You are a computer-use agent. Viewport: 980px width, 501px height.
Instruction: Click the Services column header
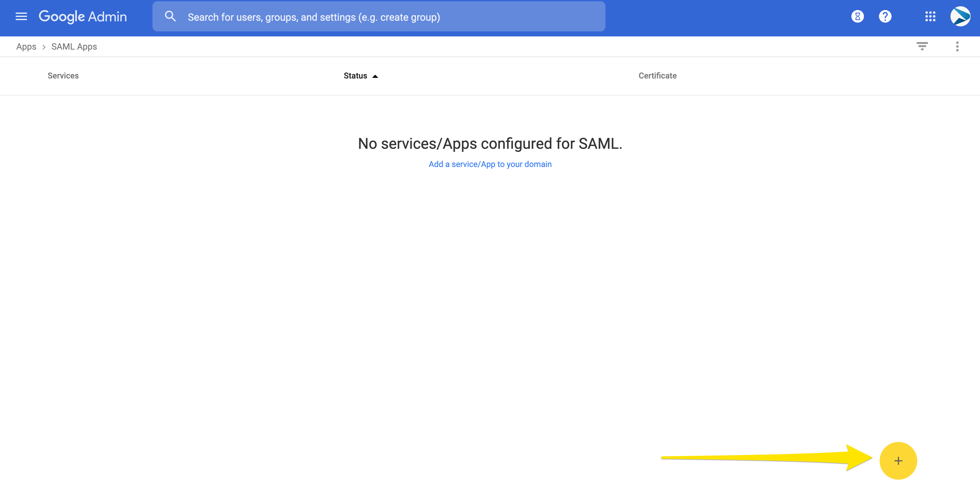tap(63, 76)
